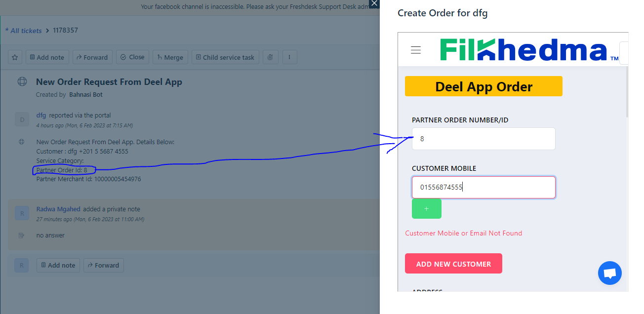Click the New Order Request From Deel App title
The width and height of the screenshot is (644, 314).
point(109,82)
